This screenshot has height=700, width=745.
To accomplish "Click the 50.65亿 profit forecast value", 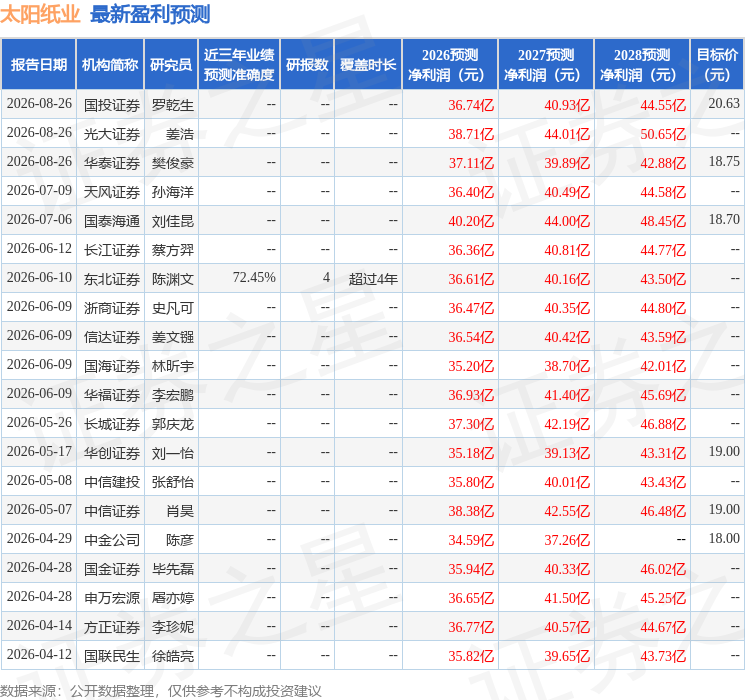I will (x=663, y=134).
